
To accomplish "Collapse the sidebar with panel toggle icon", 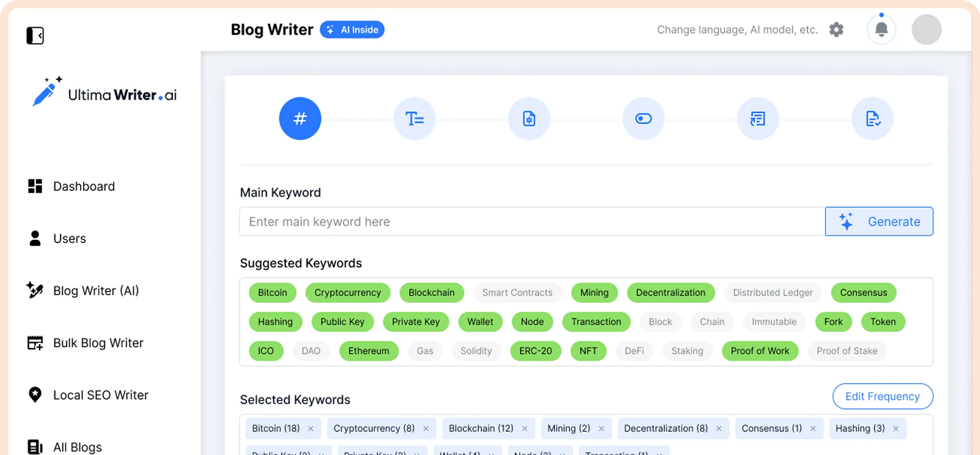I will tap(35, 35).
